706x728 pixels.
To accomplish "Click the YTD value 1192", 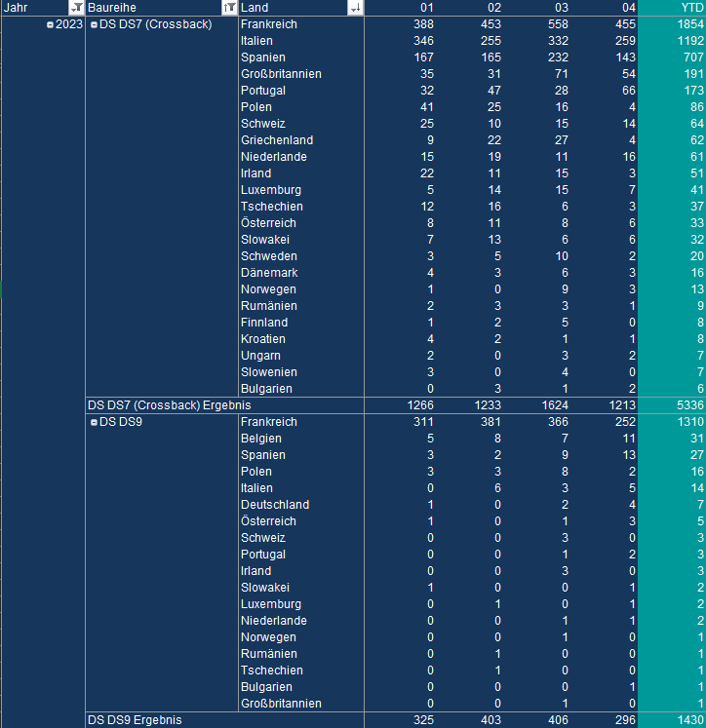I will click(690, 41).
